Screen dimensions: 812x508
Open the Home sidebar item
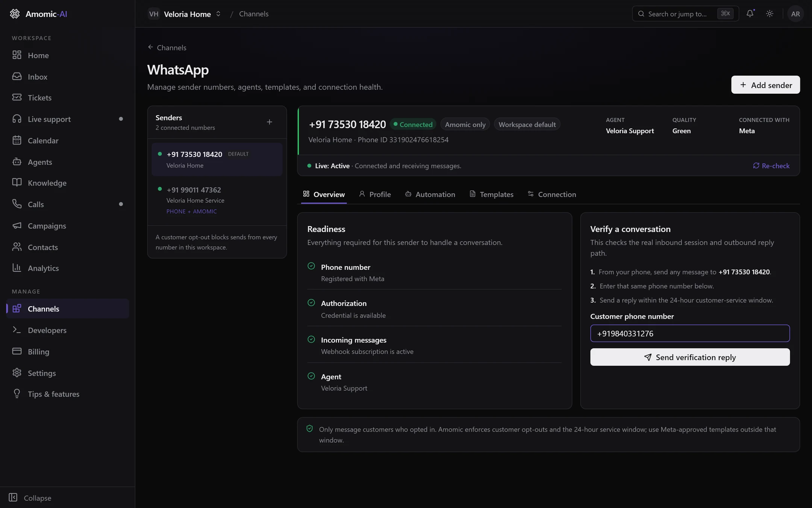click(x=67, y=55)
